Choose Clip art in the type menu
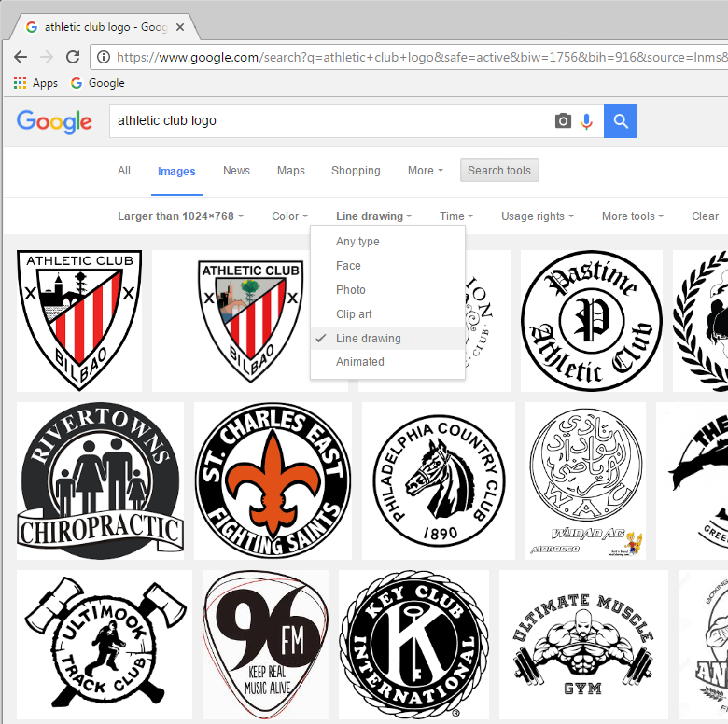Screen dimensions: 728x724 tap(387, 314)
